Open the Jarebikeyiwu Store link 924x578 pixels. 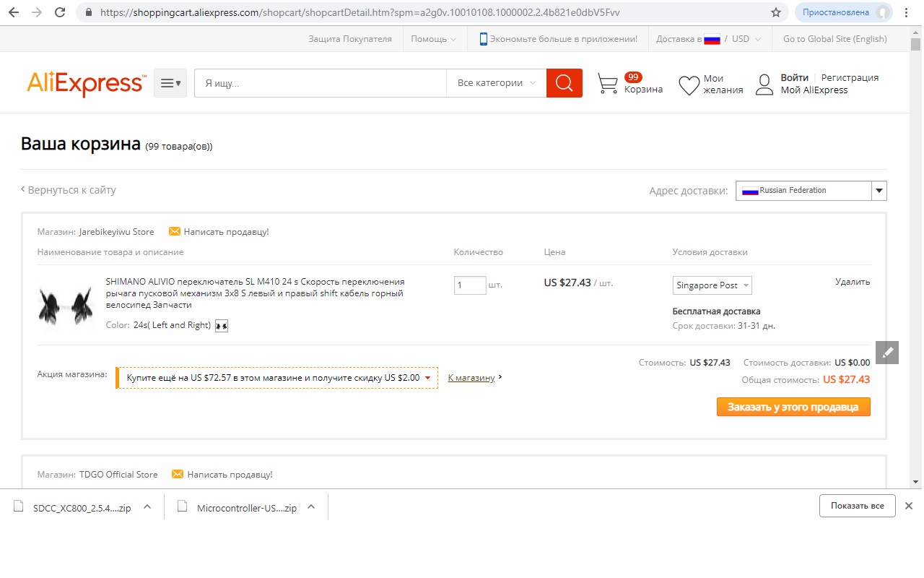coord(117,232)
